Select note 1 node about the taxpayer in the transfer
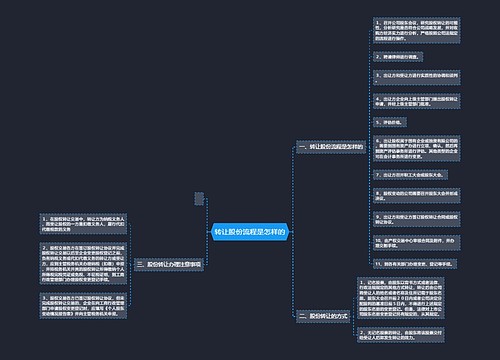 (x=83, y=224)
